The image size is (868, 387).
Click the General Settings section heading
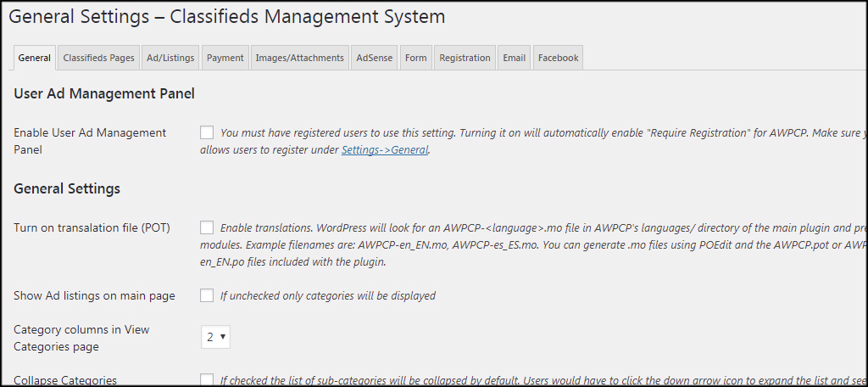67,188
